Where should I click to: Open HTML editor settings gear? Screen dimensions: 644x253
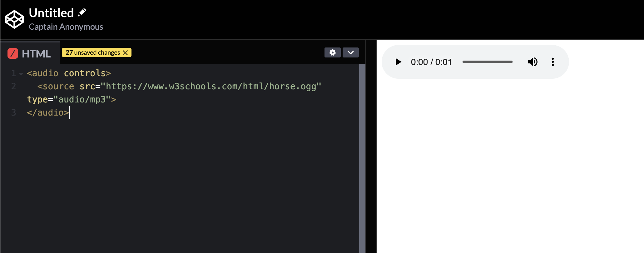pyautogui.click(x=333, y=52)
